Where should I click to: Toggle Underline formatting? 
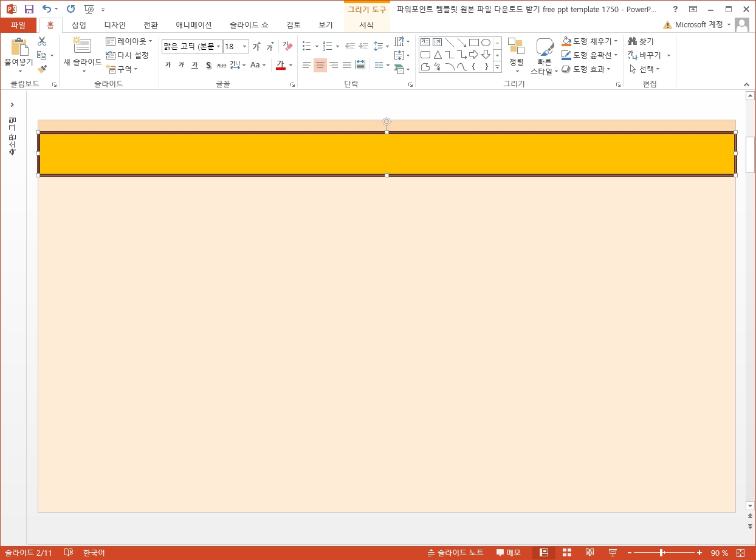(x=194, y=65)
